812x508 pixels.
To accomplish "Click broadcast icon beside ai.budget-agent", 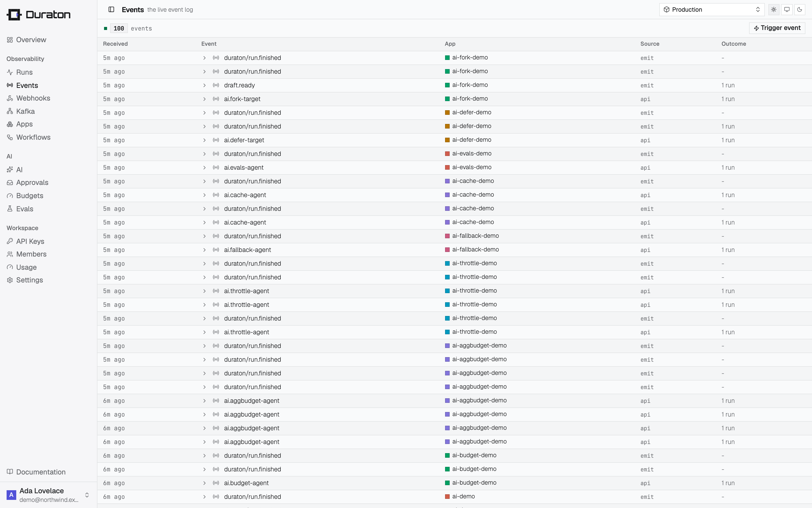I will click(216, 483).
